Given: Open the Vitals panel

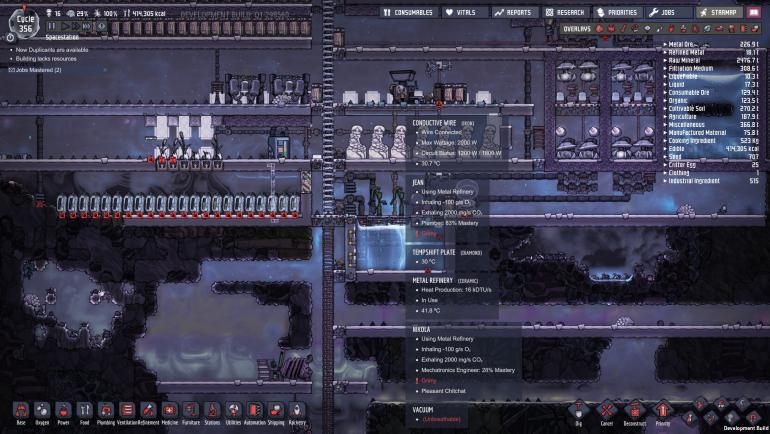Looking at the screenshot, I should click(461, 12).
